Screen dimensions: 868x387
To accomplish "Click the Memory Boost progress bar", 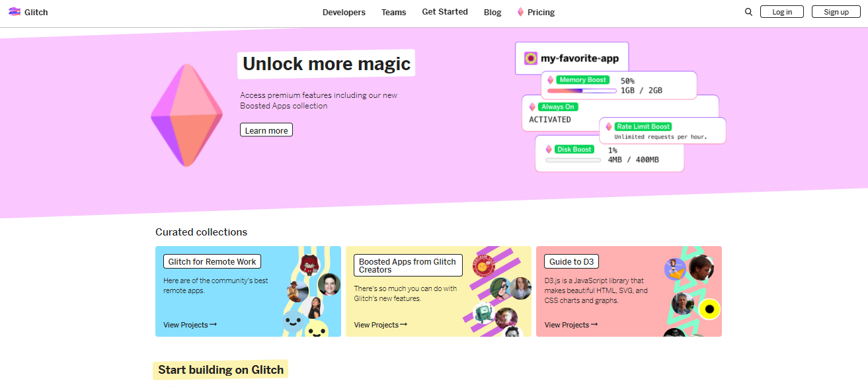I will tap(582, 91).
